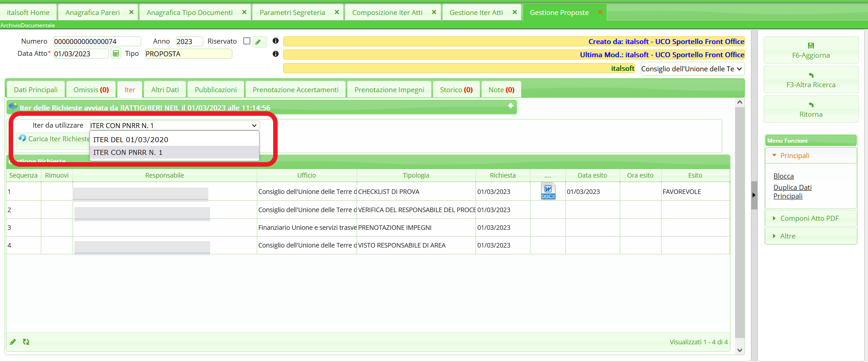The height and width of the screenshot is (362, 868).
Task: Expand the Componi Atto PDF section
Action: [x=809, y=218]
